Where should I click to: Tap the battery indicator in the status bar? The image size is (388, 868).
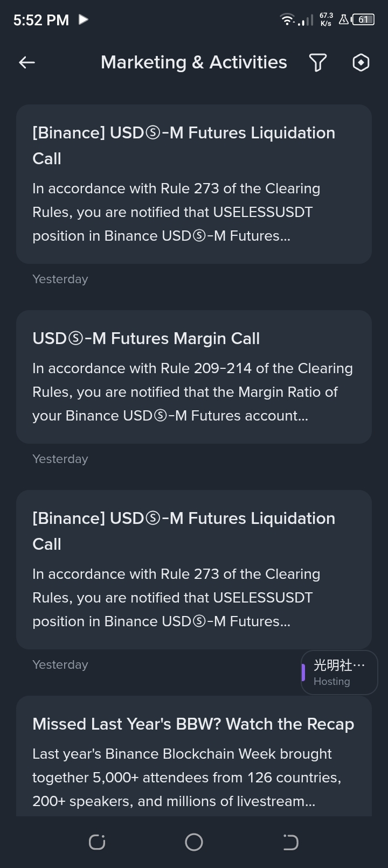click(363, 20)
